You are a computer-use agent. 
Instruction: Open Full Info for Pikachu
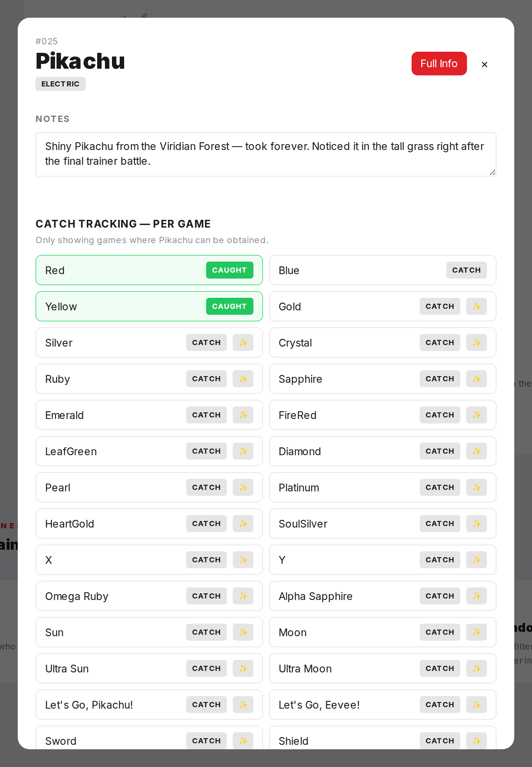click(x=439, y=64)
